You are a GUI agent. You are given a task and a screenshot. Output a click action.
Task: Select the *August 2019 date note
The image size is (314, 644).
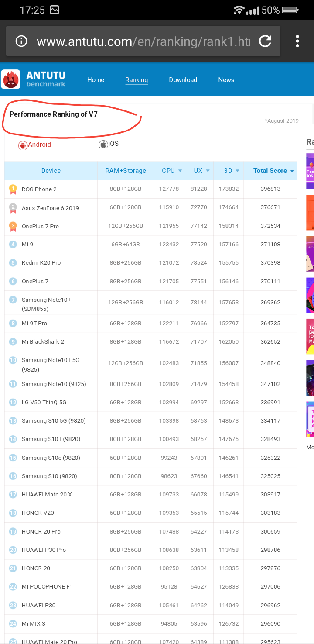[282, 121]
